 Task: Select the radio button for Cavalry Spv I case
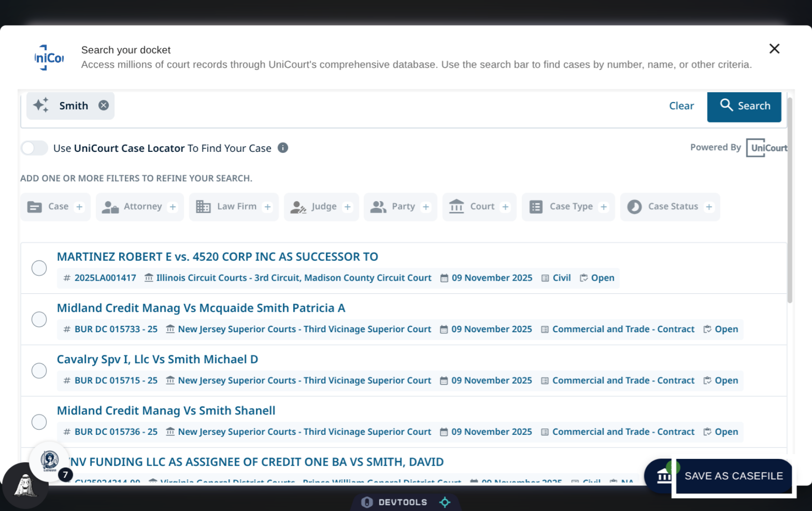(x=39, y=370)
